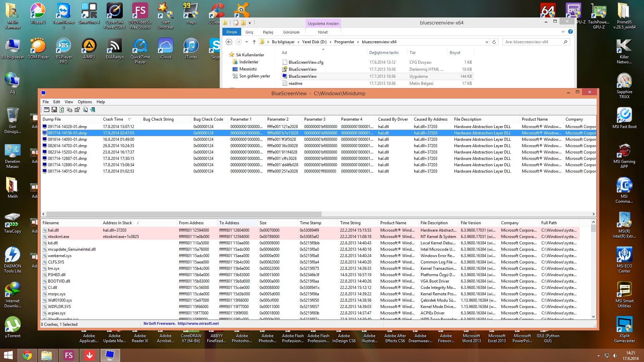This screenshot has height=362, width=644.
Task: Open recent locations dropdown next to forward arrow
Action: (247, 42)
